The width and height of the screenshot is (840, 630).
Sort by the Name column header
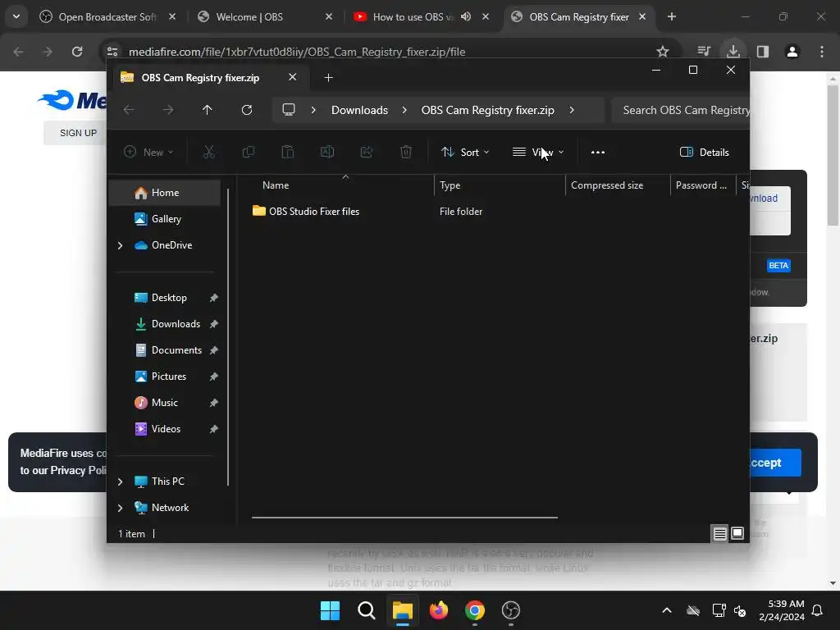click(276, 185)
